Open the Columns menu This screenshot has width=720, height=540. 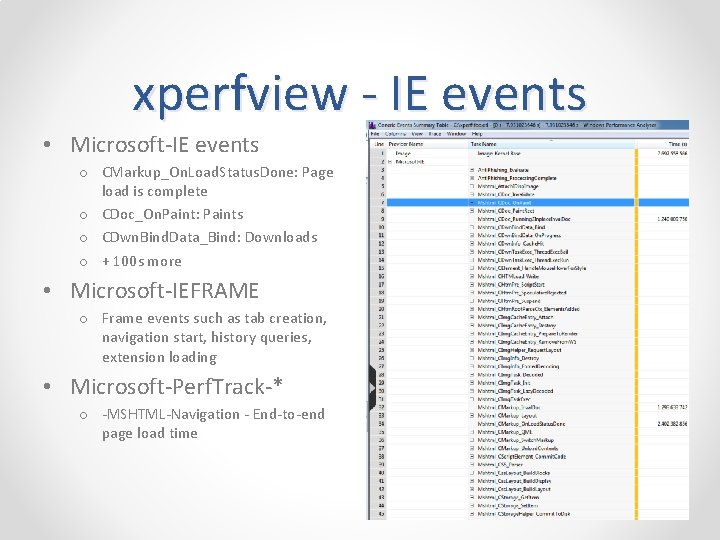click(x=395, y=134)
